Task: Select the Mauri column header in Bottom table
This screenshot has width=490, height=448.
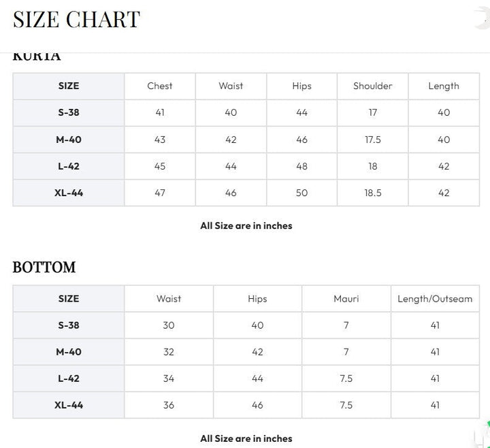Action: pos(346,299)
